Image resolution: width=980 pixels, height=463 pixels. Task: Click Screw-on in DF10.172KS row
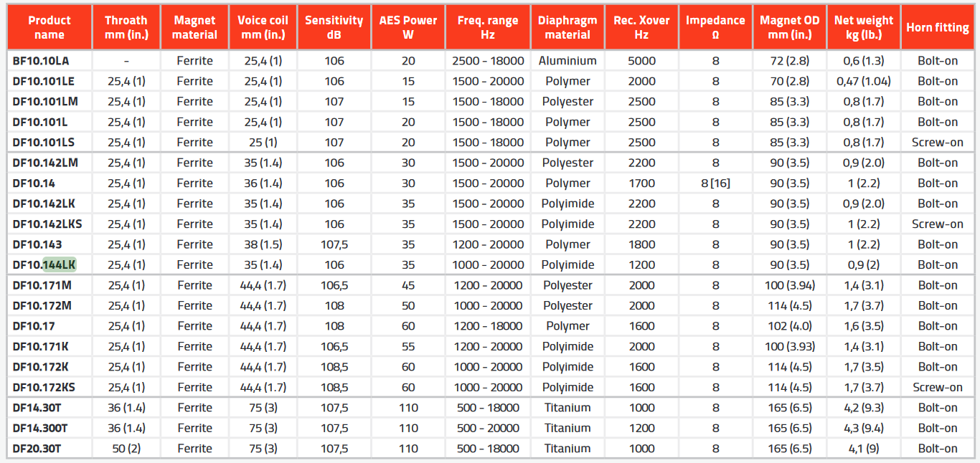pyautogui.click(x=937, y=387)
